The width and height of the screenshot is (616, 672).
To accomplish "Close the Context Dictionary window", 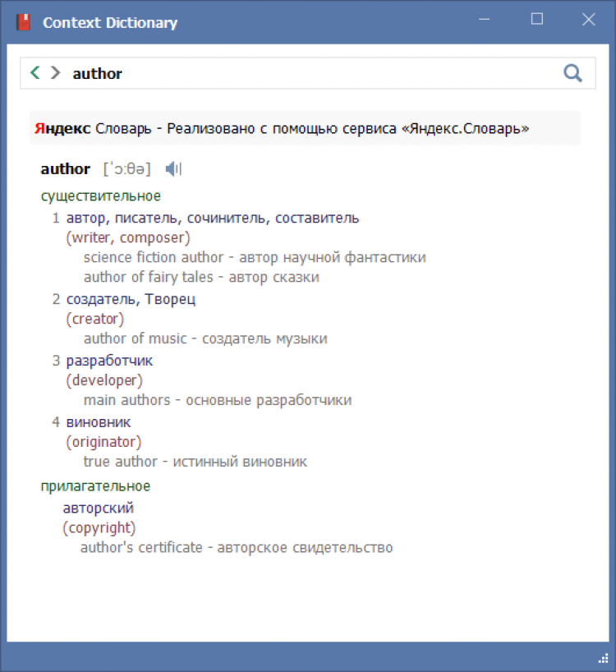I will point(589,19).
